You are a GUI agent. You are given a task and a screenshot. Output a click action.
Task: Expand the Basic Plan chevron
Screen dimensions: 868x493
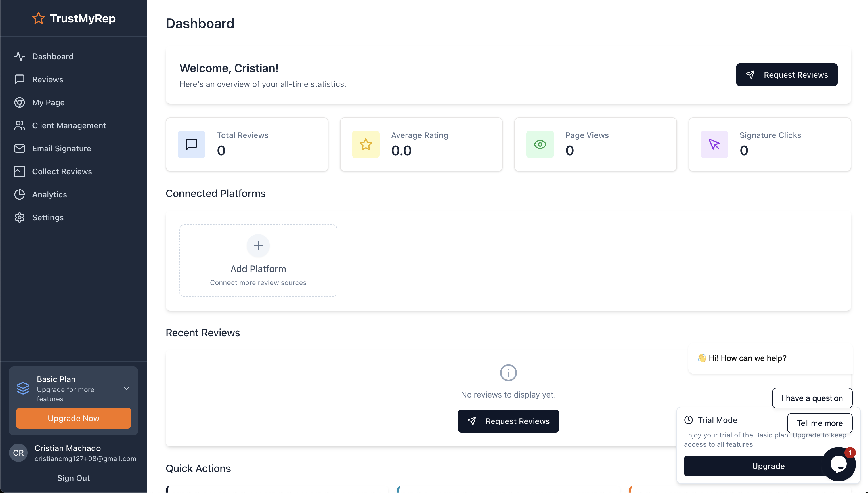coord(126,388)
